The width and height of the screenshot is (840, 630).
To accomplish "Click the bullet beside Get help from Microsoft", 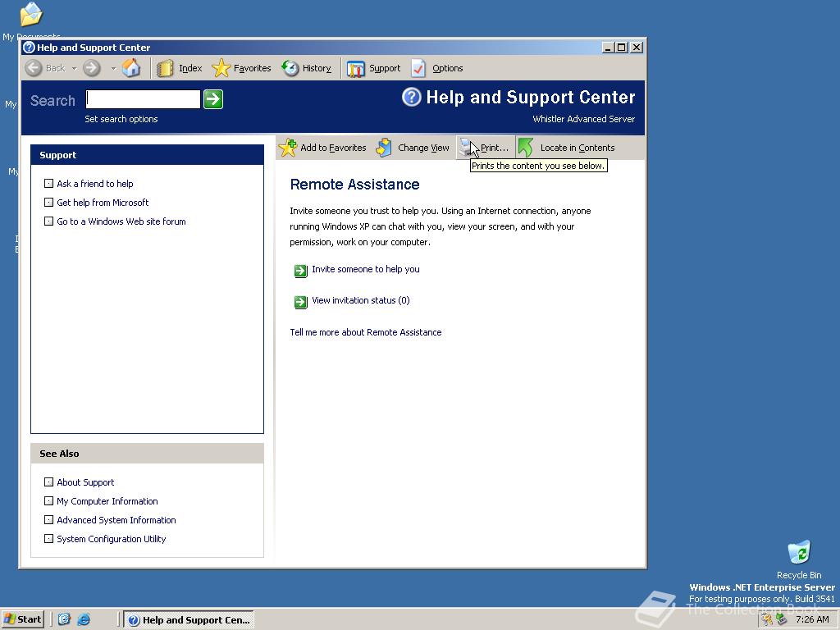I will coord(48,202).
